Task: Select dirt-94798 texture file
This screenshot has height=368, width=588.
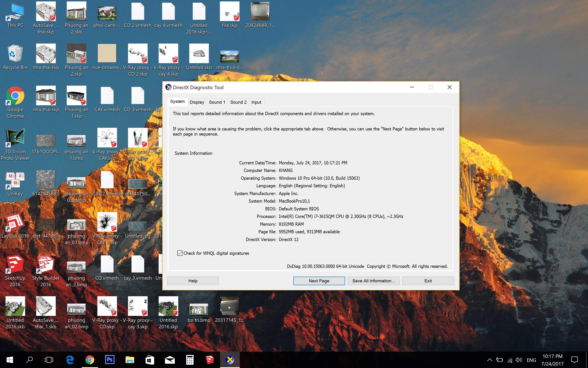Action: pos(46,228)
